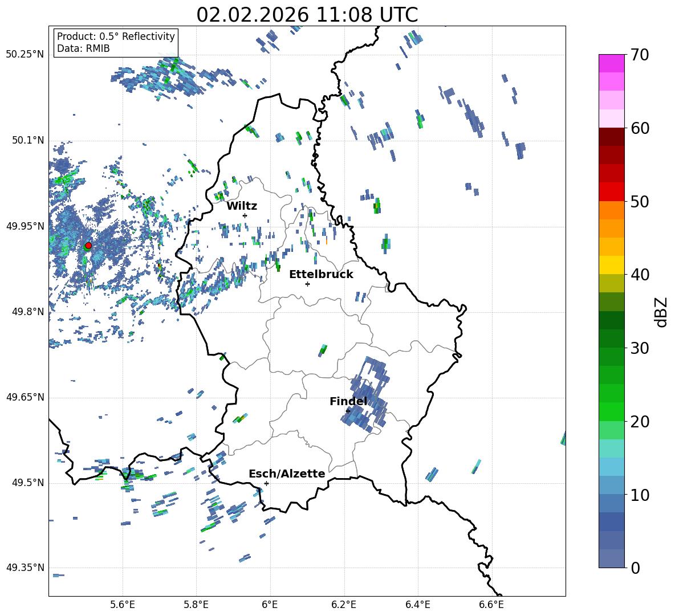Click the timestamp title 02.02.2026 11:08 UTC
The width and height of the screenshot is (675, 616).
tap(307, 15)
